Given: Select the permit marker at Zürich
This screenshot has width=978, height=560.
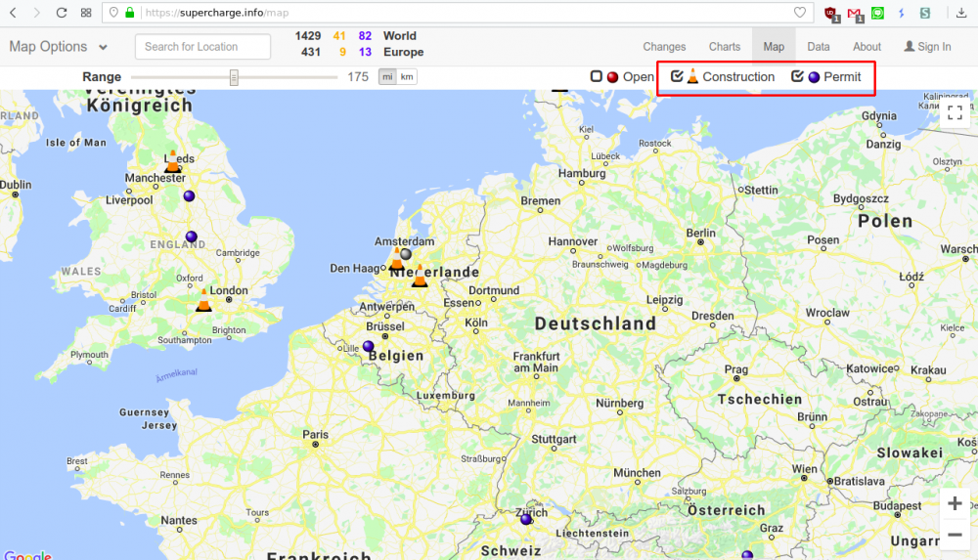Looking at the screenshot, I should tap(526, 519).
